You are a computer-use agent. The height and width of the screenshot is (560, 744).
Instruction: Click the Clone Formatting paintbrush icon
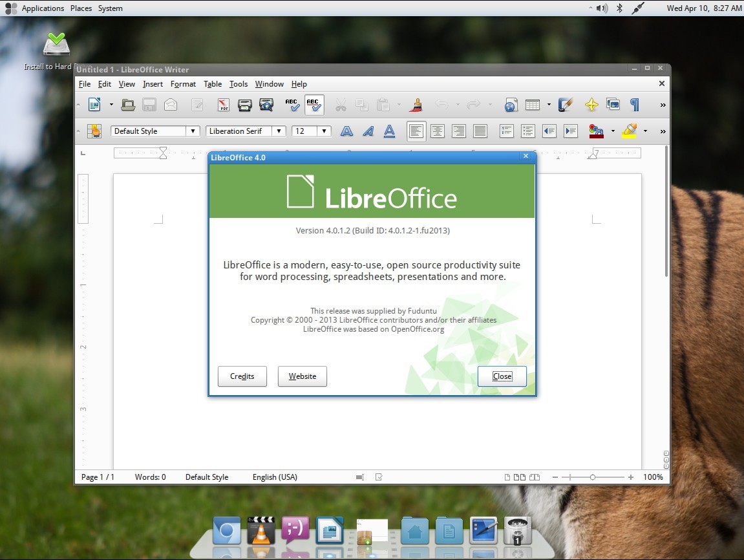coord(416,104)
